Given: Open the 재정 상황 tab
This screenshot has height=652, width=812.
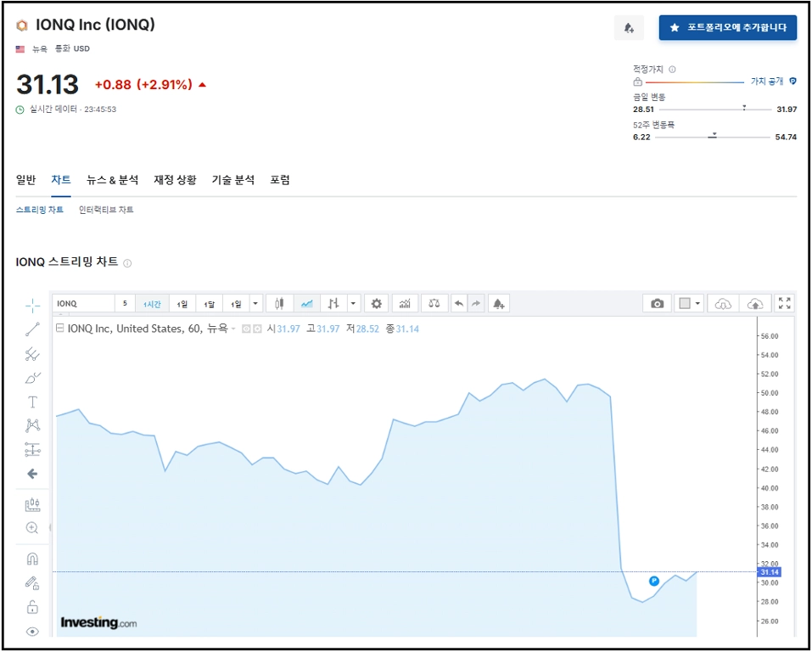Looking at the screenshot, I should point(175,180).
